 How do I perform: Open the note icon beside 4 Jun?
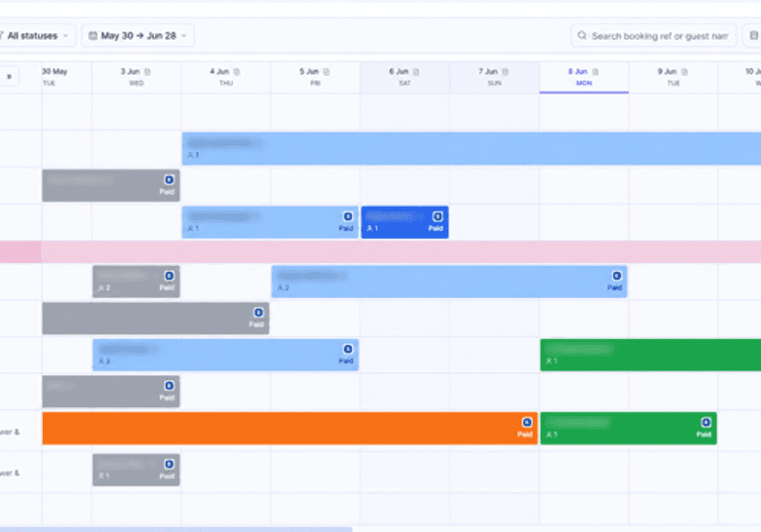(237, 71)
